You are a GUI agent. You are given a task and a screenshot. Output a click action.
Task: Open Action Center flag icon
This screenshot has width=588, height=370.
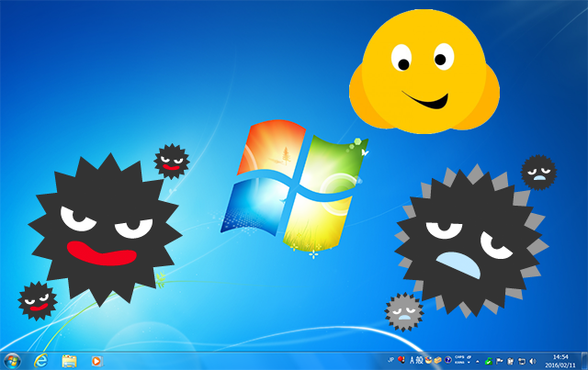coord(500,361)
